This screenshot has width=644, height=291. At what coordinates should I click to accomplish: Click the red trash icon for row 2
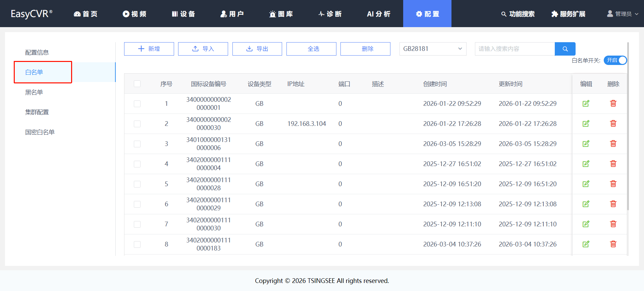613,124
